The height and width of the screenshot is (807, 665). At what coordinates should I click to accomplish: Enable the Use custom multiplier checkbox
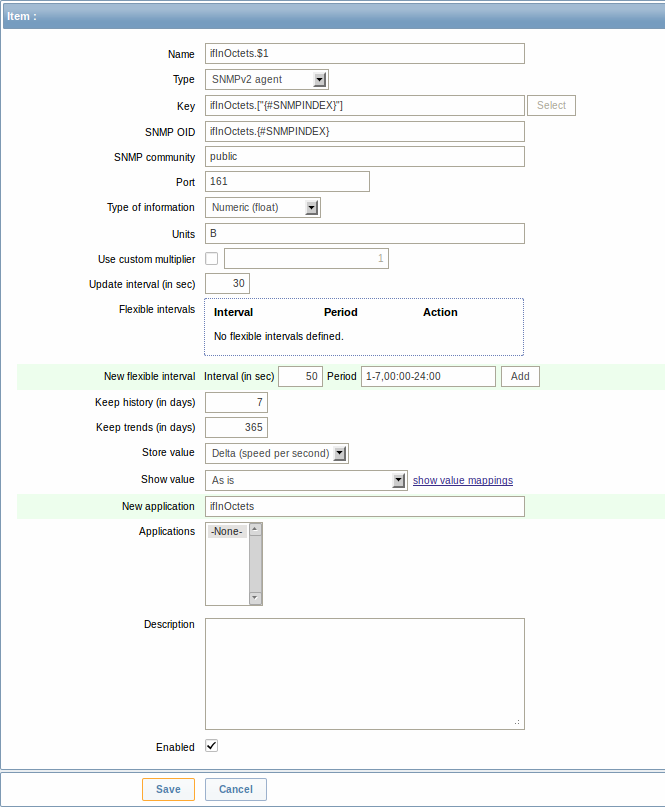tap(212, 258)
